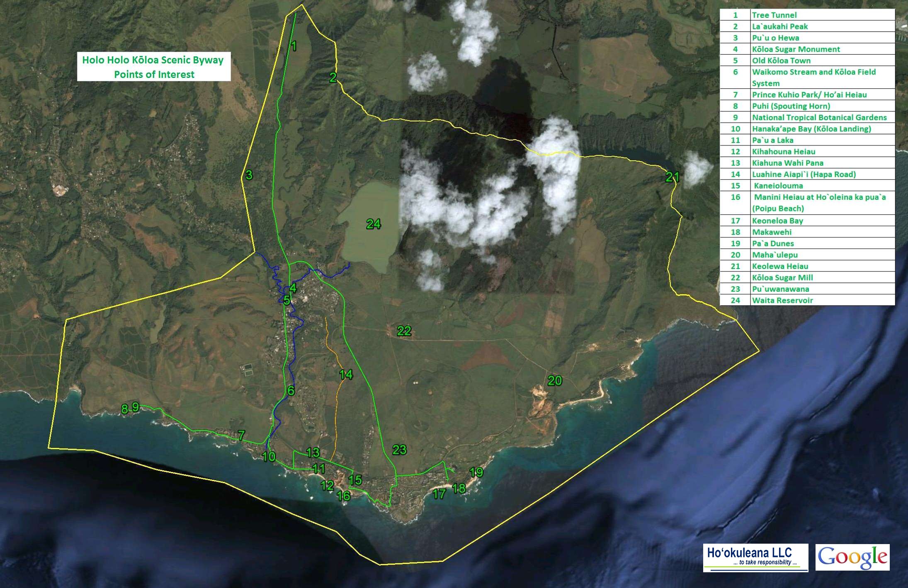Select marker 10 at Kōloa Landing
This screenshot has height=588, width=908.
pos(269,457)
